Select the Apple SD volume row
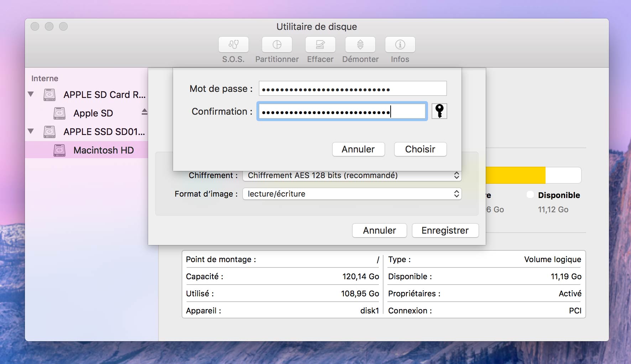Screen dimensions: 631x364 87,113
